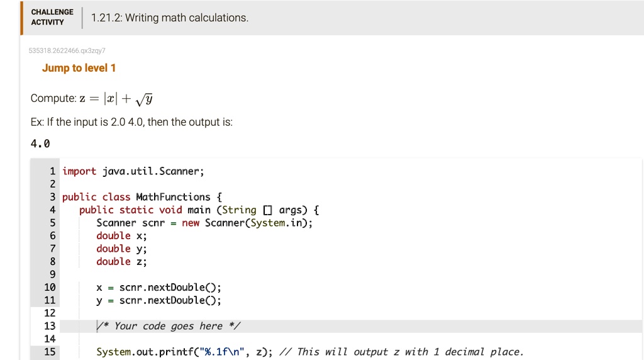Place cursor on "Your code goes here" comment line
This screenshot has width=644, height=360.
(x=169, y=326)
